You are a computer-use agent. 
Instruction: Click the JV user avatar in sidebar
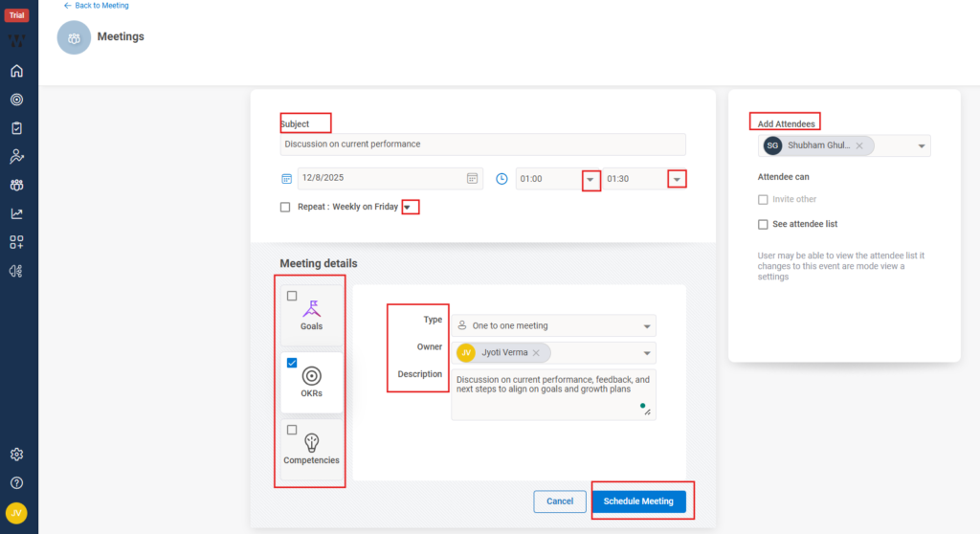tap(16, 514)
